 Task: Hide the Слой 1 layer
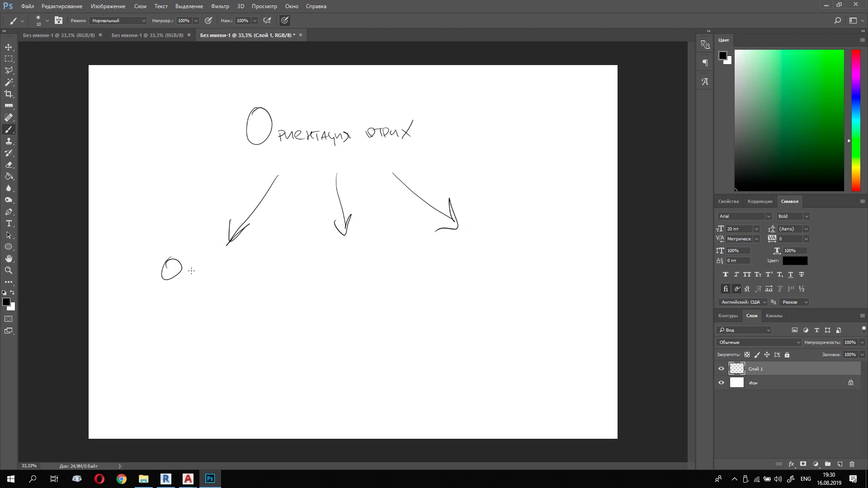(721, 369)
